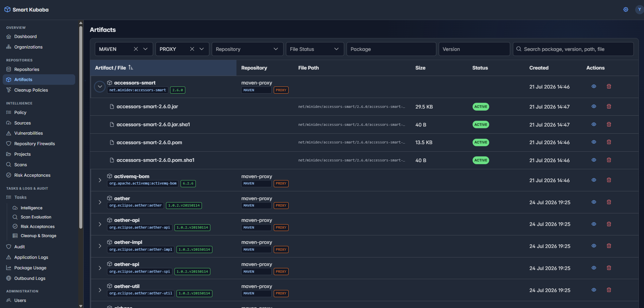The height and width of the screenshot is (308, 644).
Task: Expand the aether-util artifact row
Action: click(x=100, y=290)
